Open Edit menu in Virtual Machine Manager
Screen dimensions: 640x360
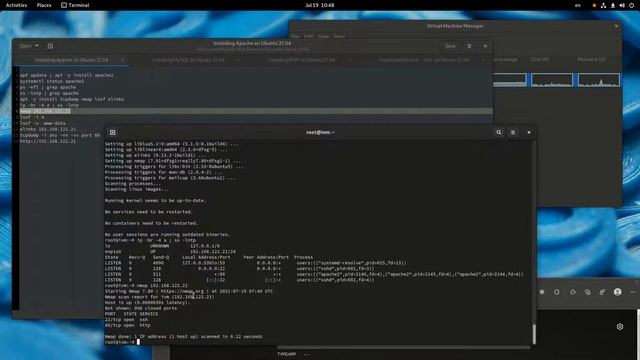308,36
